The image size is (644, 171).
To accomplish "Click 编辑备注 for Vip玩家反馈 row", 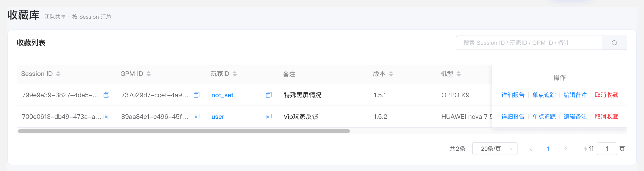I will (575, 117).
